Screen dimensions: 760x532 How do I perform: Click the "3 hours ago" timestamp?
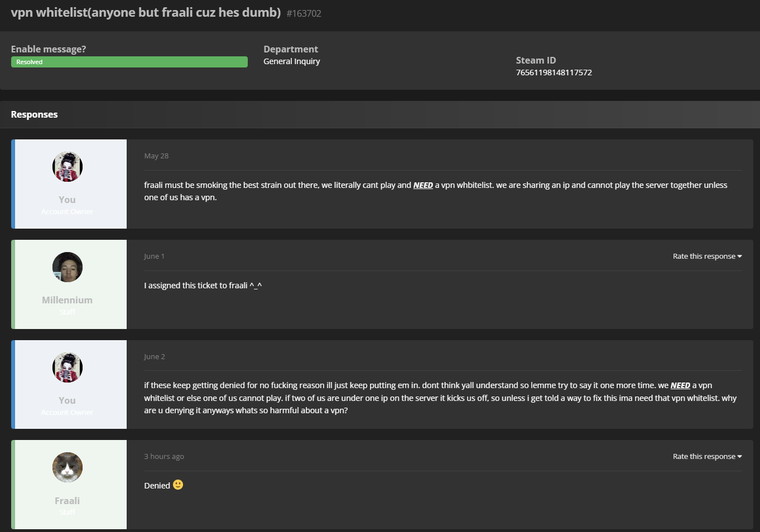click(x=164, y=456)
